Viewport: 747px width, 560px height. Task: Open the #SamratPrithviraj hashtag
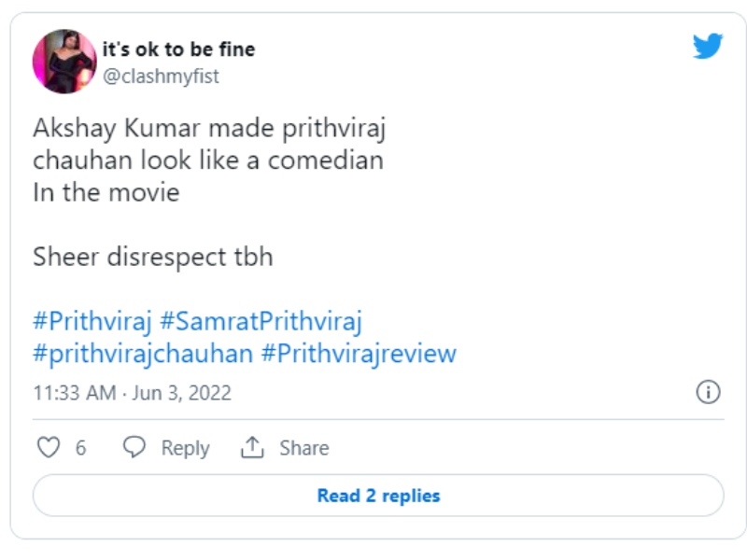pos(261,322)
